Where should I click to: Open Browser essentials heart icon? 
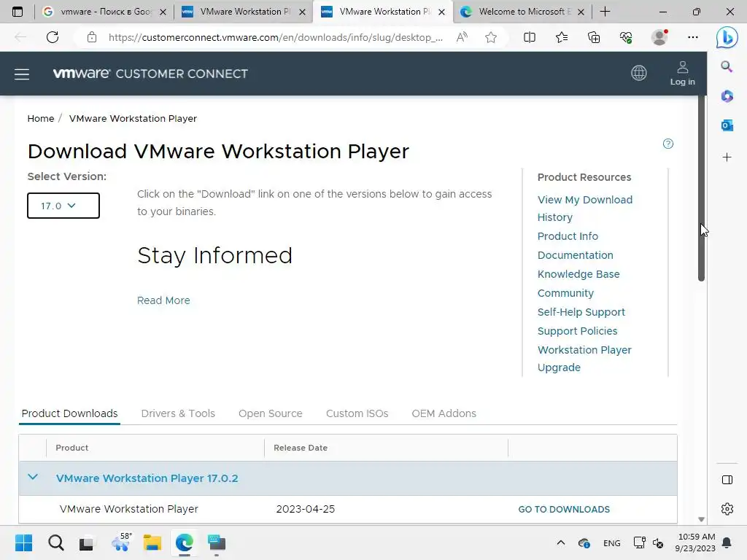click(626, 37)
